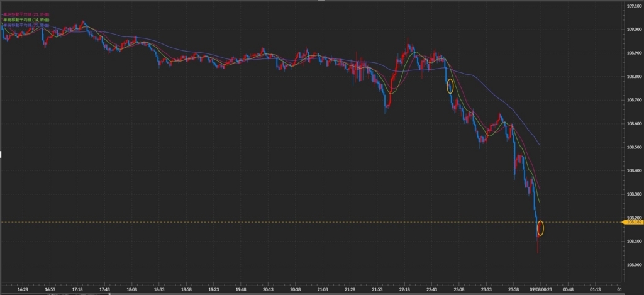Image resolution: width=644 pixels, height=295 pixels.
Task: Click the 23:58 time axis label
Action: click(x=513, y=289)
